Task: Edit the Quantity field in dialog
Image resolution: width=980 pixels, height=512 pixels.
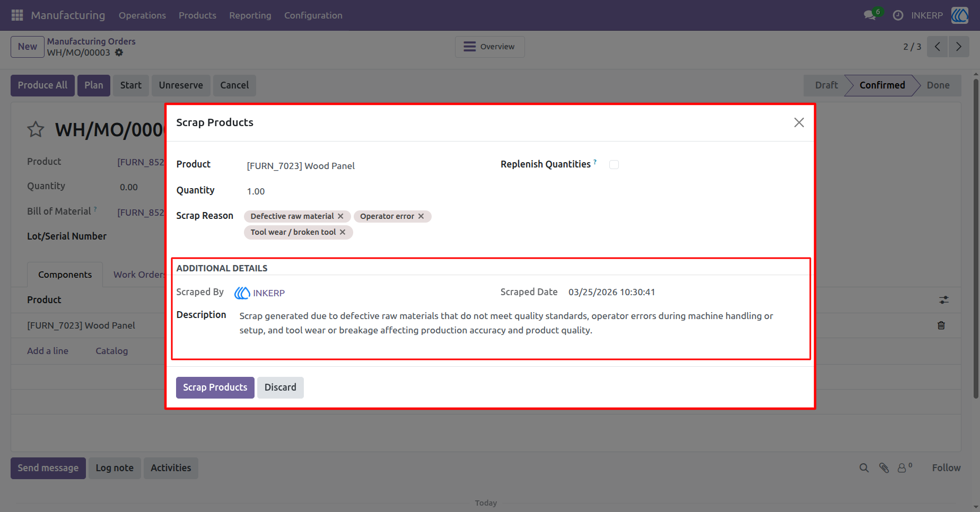Action: click(362, 191)
